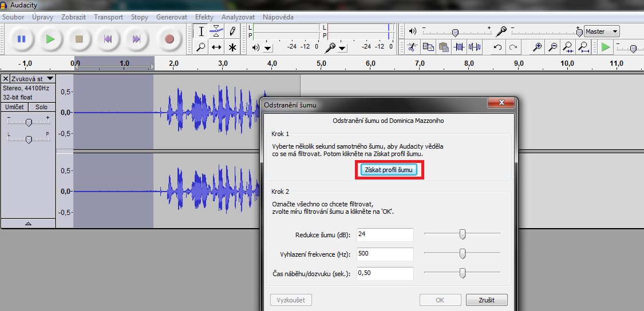Screen dimensions: 644x311
Task: Click the Fit Project zoom icon
Action: tap(584, 47)
